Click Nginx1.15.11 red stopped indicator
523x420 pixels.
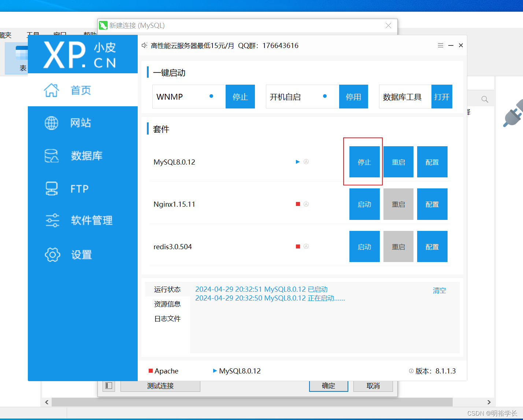click(298, 204)
